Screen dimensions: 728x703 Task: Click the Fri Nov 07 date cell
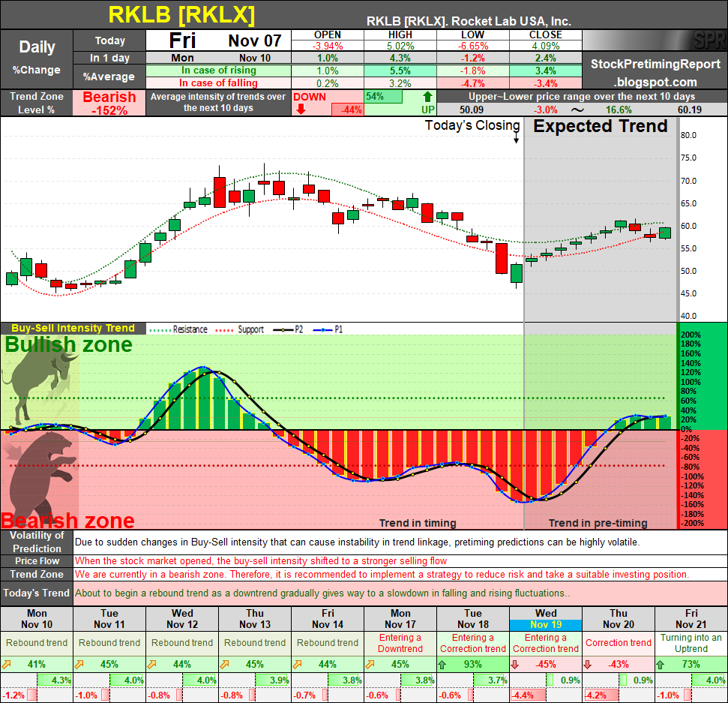click(219, 41)
